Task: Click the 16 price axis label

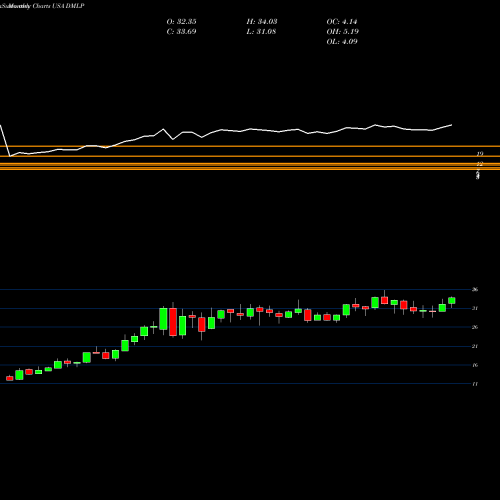Action: coord(475,365)
